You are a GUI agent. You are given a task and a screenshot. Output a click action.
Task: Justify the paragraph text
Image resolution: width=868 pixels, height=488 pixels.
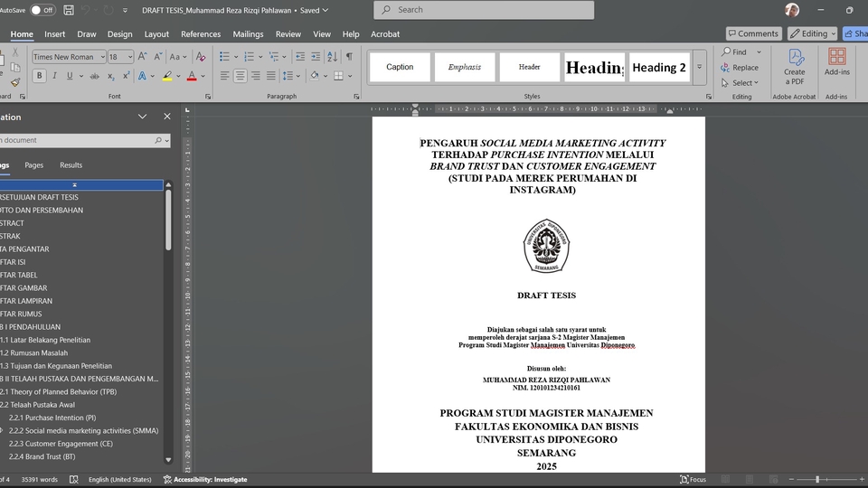point(270,76)
